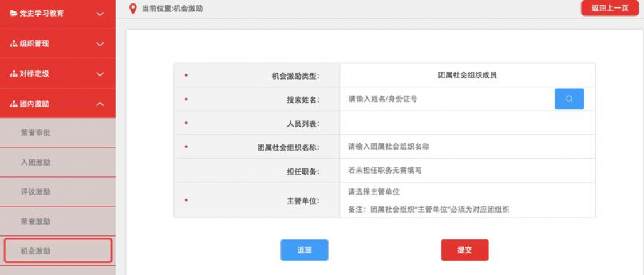
Task: Expand the 党史学习教育 menu chevron
Action: 100,14
